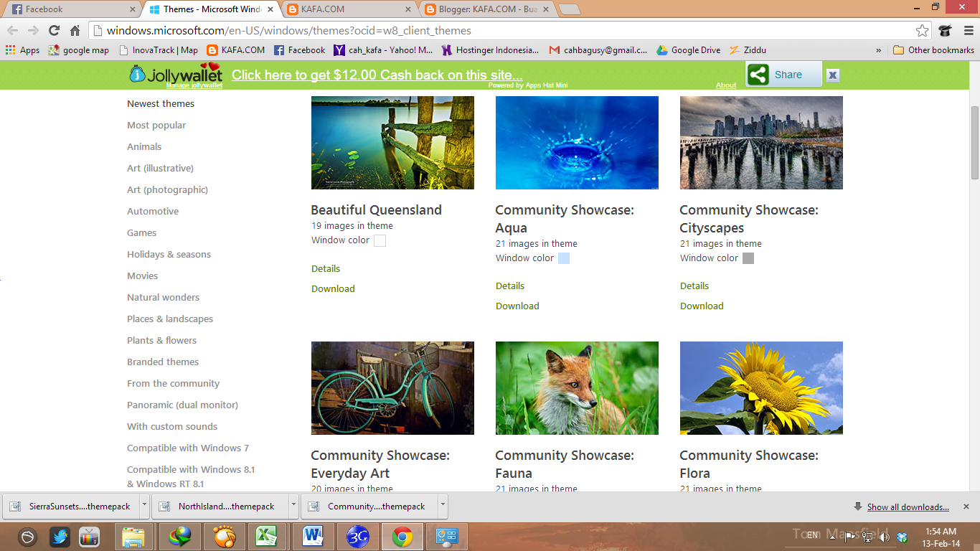This screenshot has width=980, height=551.
Task: Click Beautiful Queensland window color swatch
Action: click(x=380, y=241)
